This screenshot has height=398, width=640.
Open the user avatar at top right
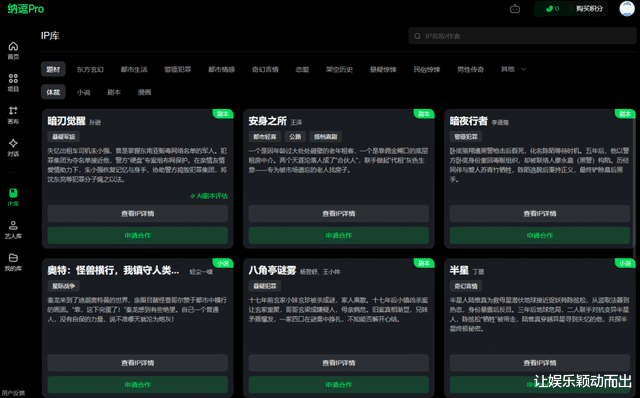pos(627,9)
